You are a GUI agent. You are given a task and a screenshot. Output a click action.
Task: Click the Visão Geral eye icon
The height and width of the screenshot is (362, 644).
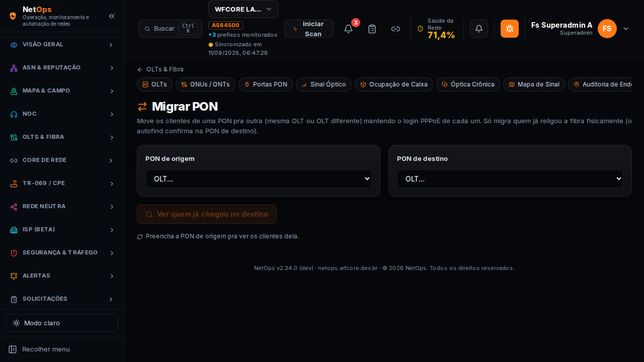(x=14, y=45)
